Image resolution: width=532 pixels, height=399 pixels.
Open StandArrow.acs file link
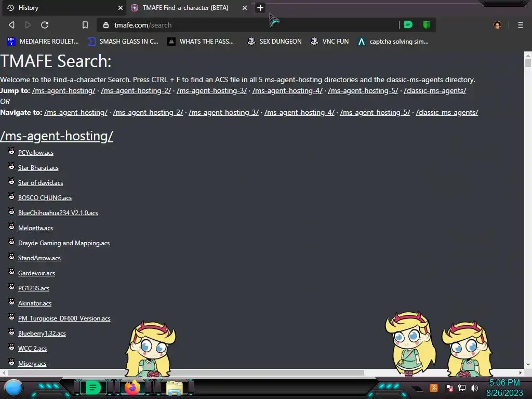[39, 258]
